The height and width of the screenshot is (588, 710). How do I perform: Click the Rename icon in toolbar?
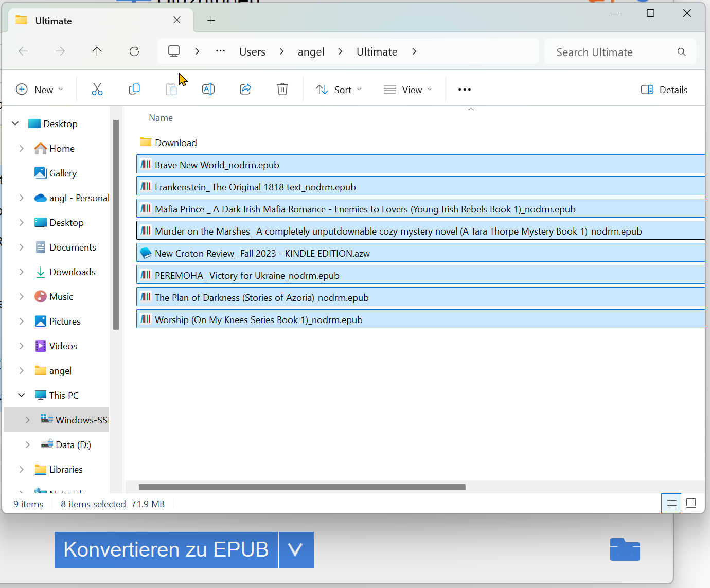click(x=208, y=90)
